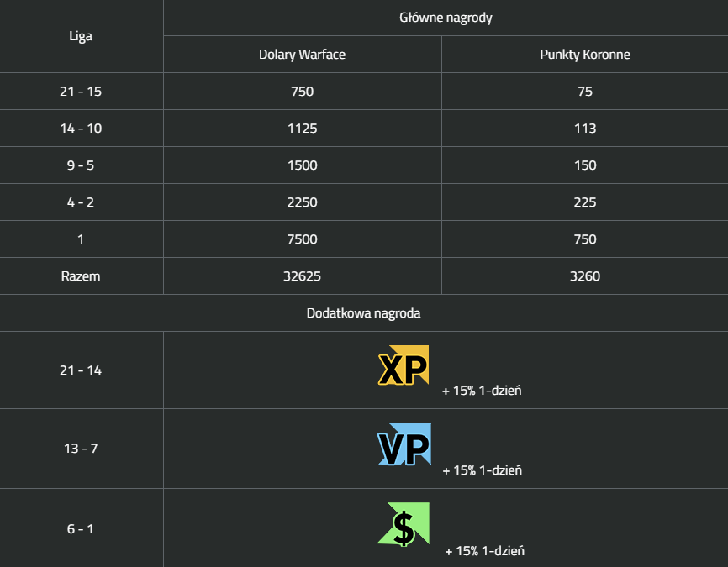Click the Główne nagrody header
The width and height of the screenshot is (728, 567).
(446, 18)
